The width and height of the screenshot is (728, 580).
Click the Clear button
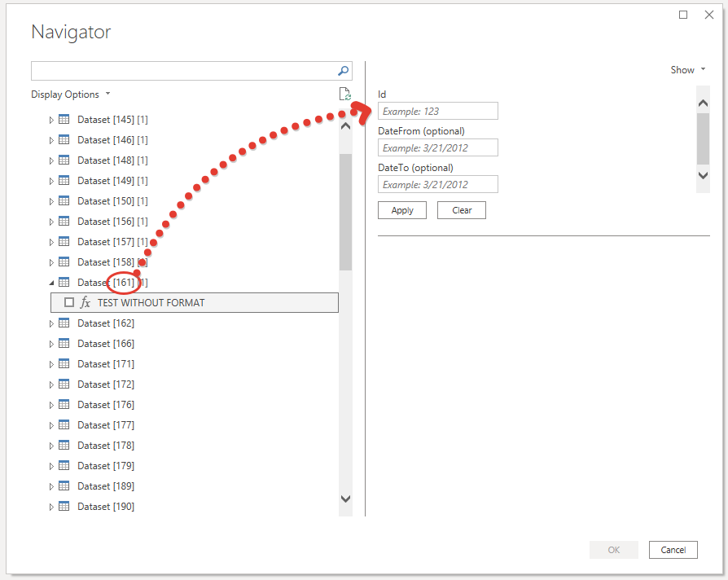pyautogui.click(x=462, y=210)
